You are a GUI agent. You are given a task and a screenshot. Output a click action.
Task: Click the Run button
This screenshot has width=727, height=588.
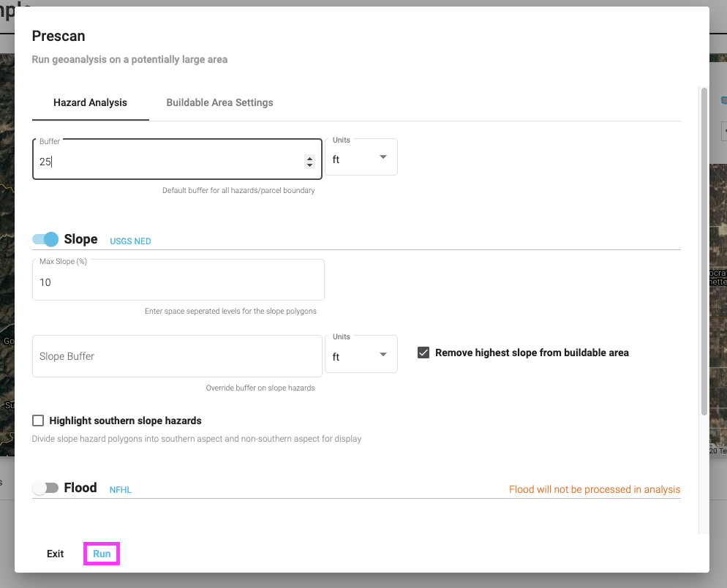coord(102,554)
